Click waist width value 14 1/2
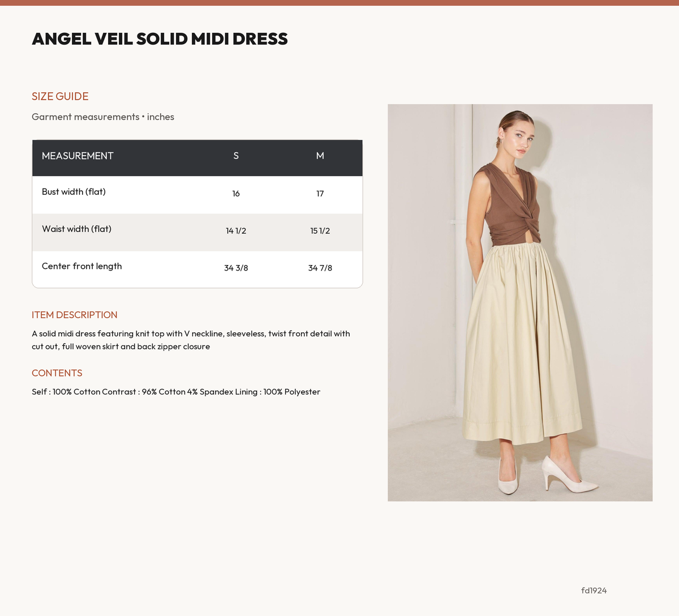 236,231
